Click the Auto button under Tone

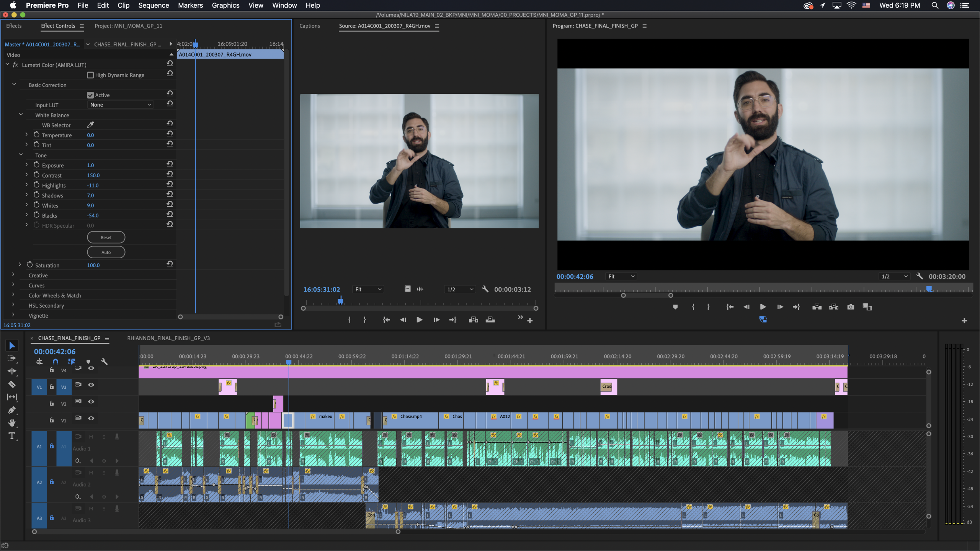pos(106,252)
